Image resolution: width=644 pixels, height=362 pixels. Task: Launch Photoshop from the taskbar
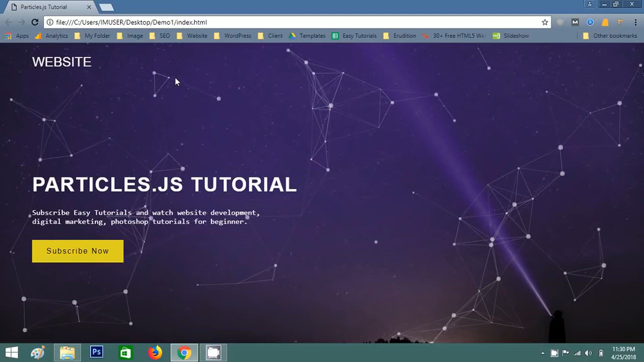tap(97, 352)
